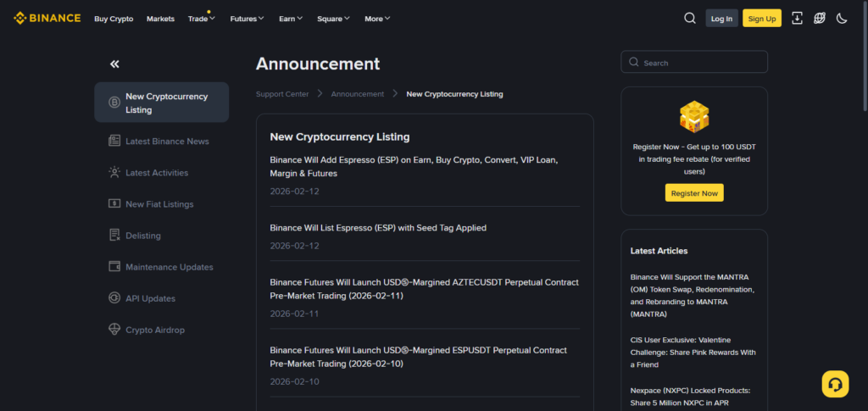Click the New Cryptocurrency Listing coin icon
This screenshot has height=411, width=868.
pos(114,103)
